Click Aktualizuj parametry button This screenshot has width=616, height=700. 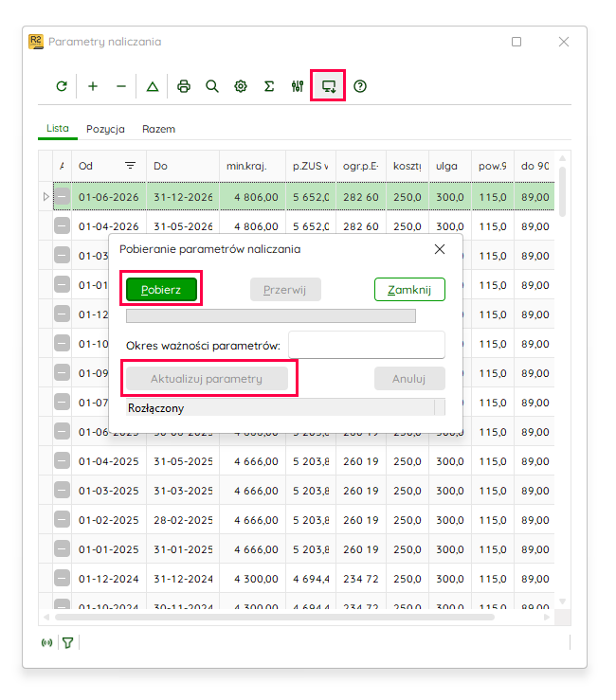pyautogui.click(x=207, y=379)
